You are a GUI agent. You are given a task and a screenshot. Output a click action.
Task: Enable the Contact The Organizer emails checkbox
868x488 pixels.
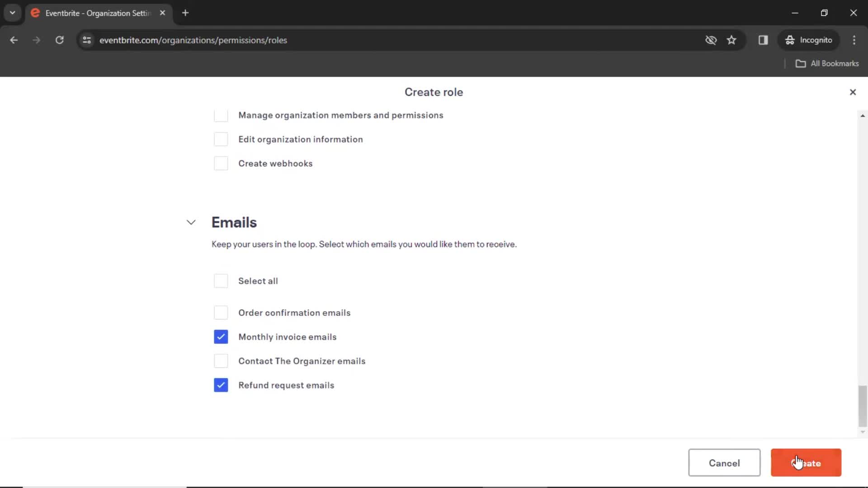click(x=221, y=361)
